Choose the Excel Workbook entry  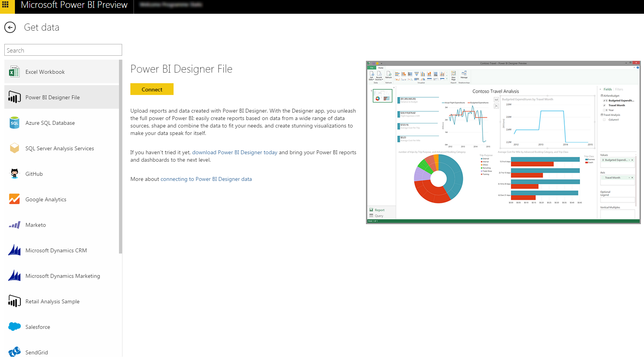click(62, 72)
